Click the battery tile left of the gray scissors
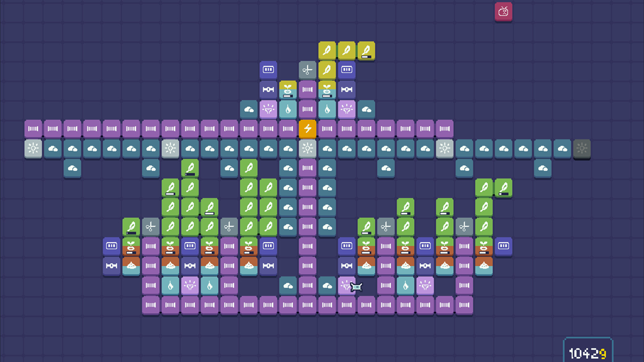This screenshot has height=362, width=644. (268, 70)
